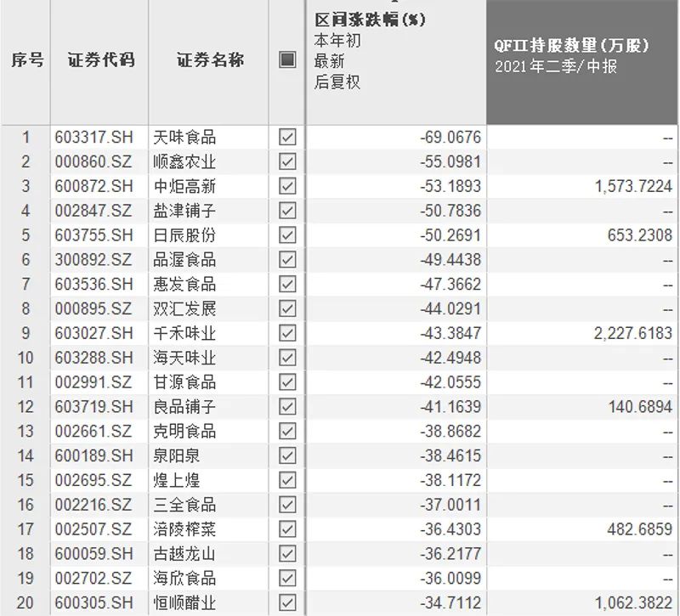The width and height of the screenshot is (680, 616).
Task: Click stock code 603317.SH
Action: click(93, 137)
